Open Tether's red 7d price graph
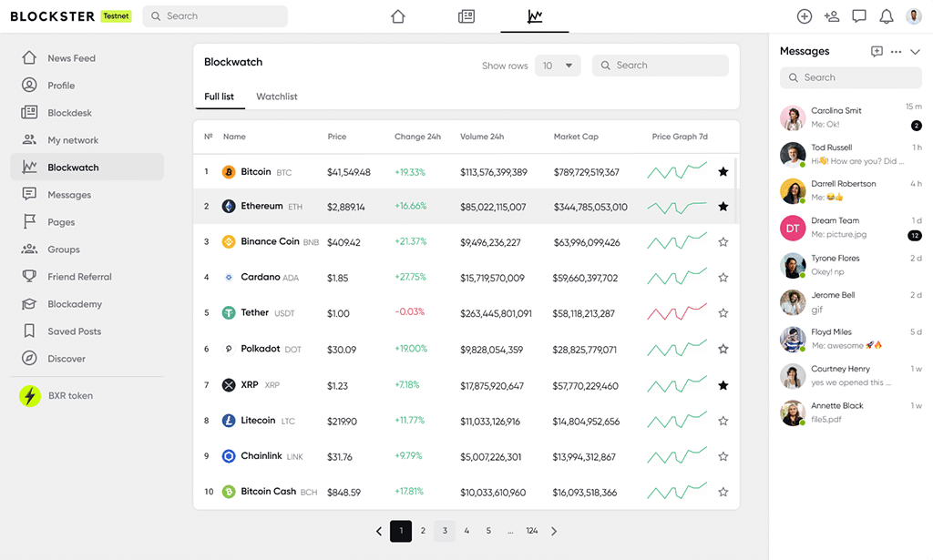 677,311
